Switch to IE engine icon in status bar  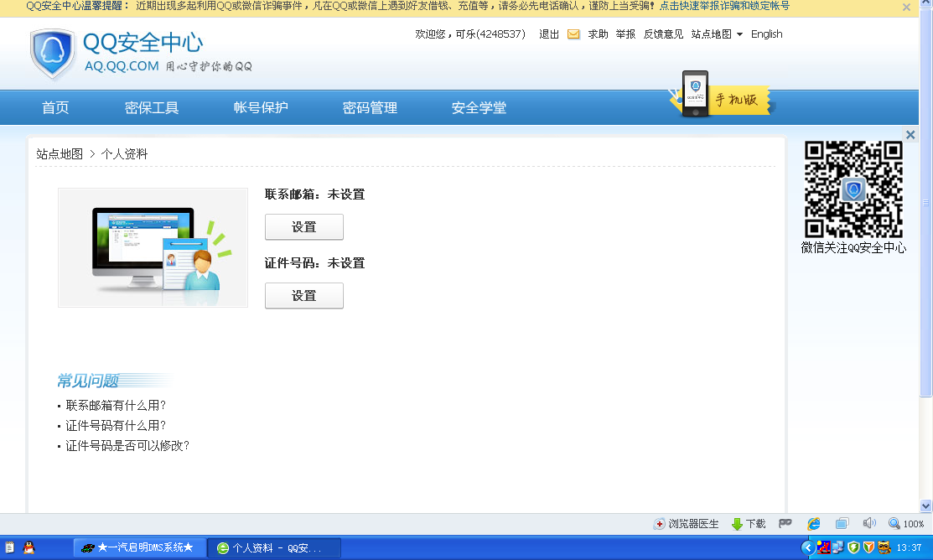coord(813,524)
